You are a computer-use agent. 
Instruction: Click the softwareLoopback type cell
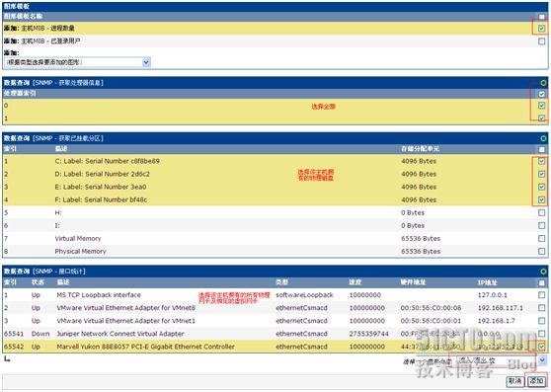tap(304, 295)
